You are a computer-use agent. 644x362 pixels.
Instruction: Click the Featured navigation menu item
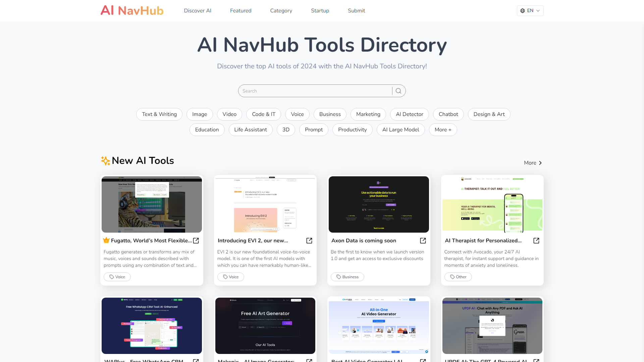(240, 11)
